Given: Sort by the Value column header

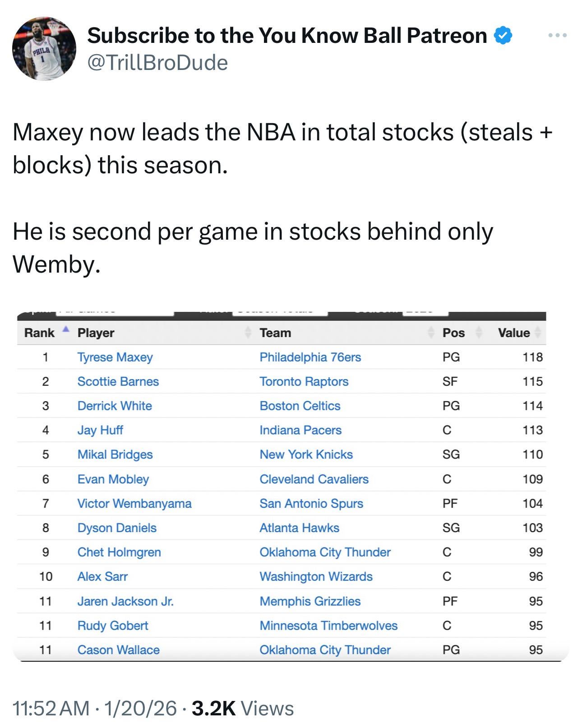Looking at the screenshot, I should click(514, 333).
